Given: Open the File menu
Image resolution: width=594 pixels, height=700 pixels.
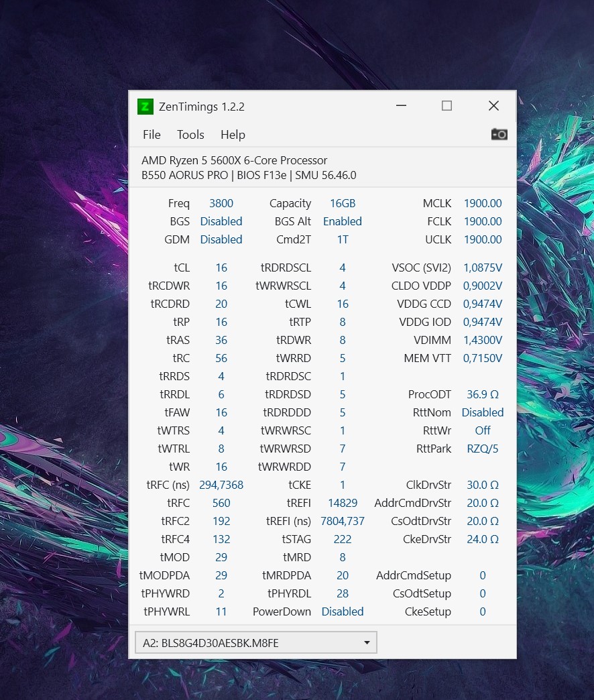Looking at the screenshot, I should coord(152,135).
